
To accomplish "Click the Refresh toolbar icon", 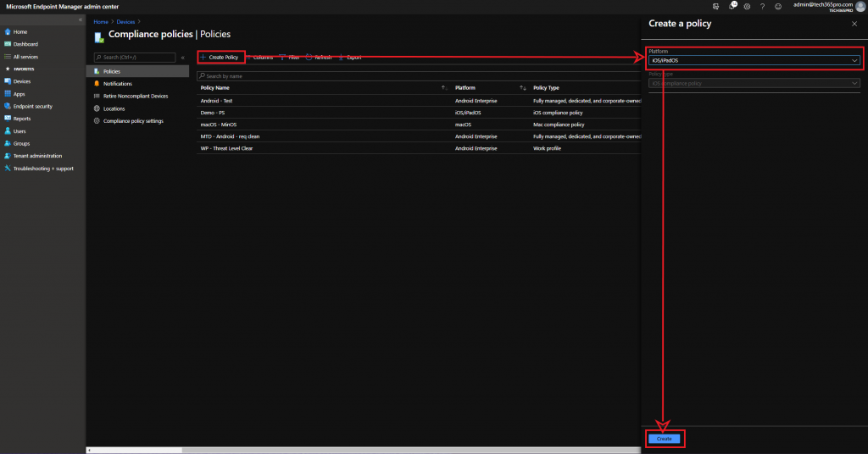I will coord(309,57).
